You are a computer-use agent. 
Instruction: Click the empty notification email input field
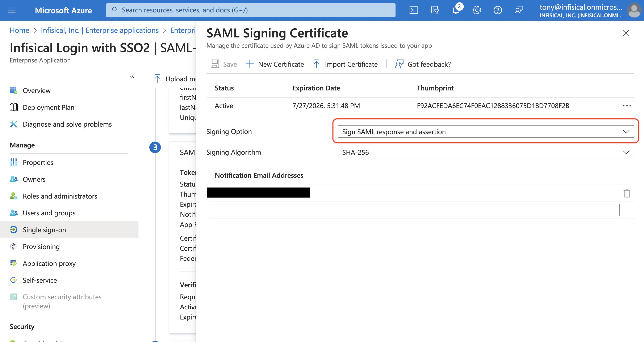415,210
